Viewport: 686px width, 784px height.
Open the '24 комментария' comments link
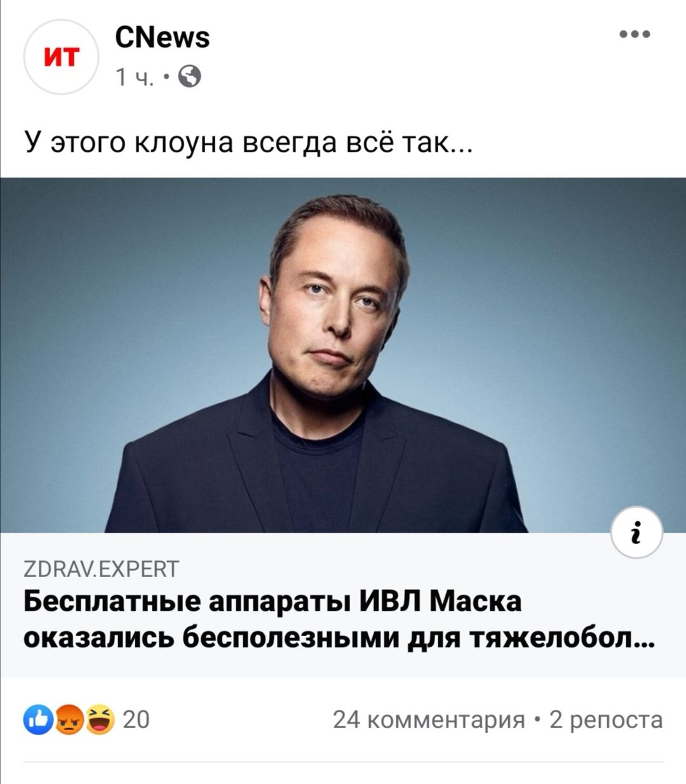429,720
